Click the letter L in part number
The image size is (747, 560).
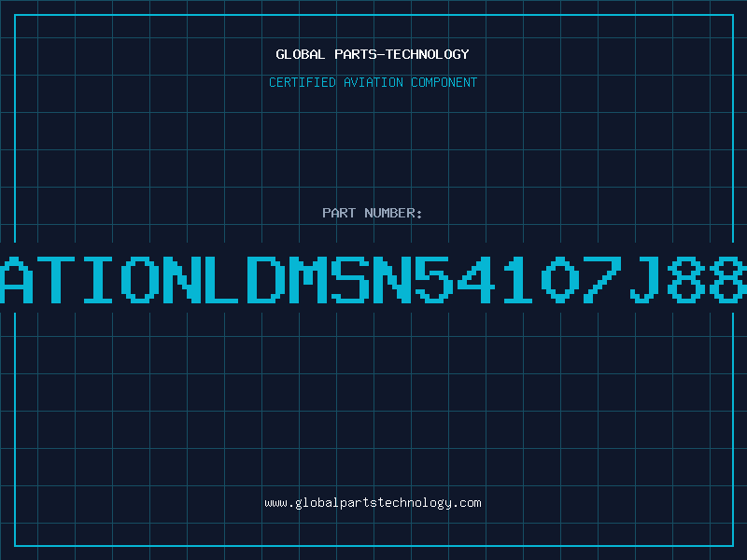(x=221, y=279)
